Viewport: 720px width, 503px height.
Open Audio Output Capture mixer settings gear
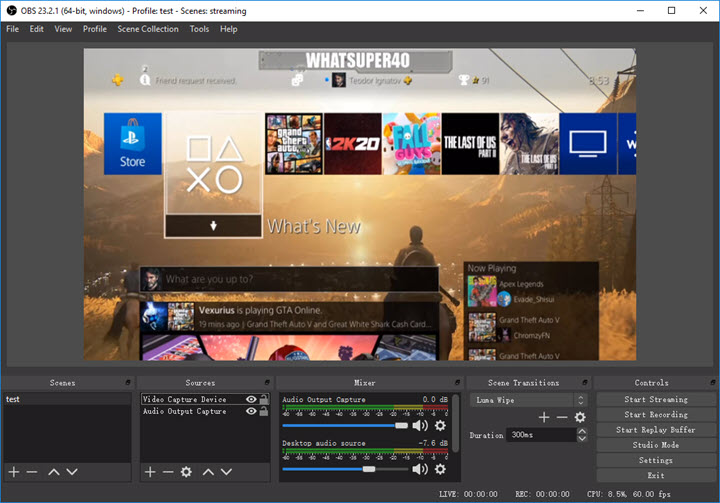point(440,425)
